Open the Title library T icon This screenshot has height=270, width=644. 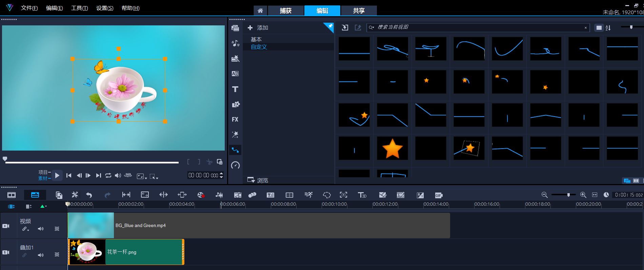click(235, 89)
